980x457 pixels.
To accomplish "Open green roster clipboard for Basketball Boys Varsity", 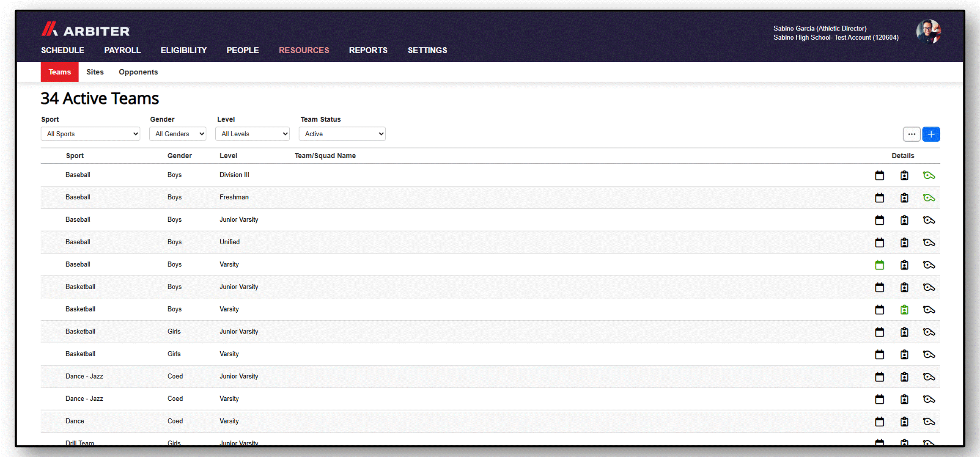I will click(904, 310).
